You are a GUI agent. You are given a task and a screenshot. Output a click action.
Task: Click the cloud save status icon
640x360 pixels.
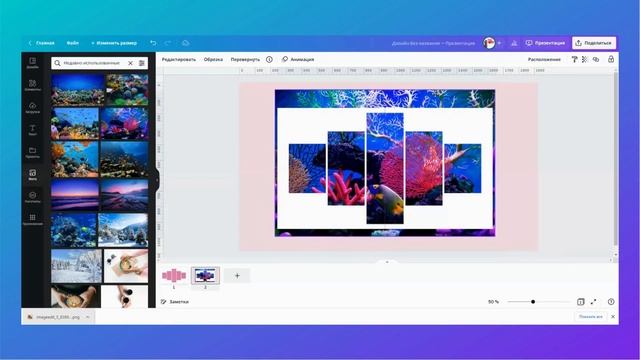click(185, 43)
